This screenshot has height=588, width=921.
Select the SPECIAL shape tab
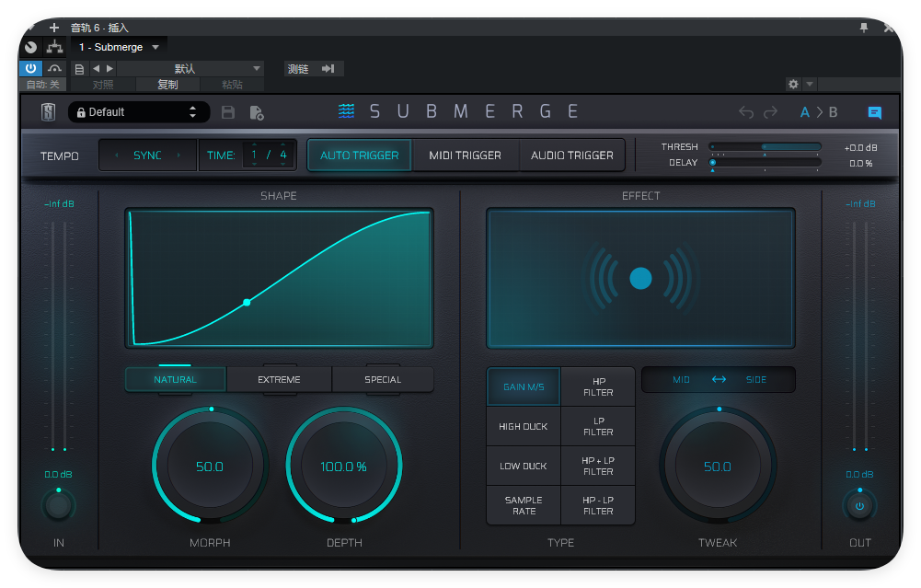(383, 379)
